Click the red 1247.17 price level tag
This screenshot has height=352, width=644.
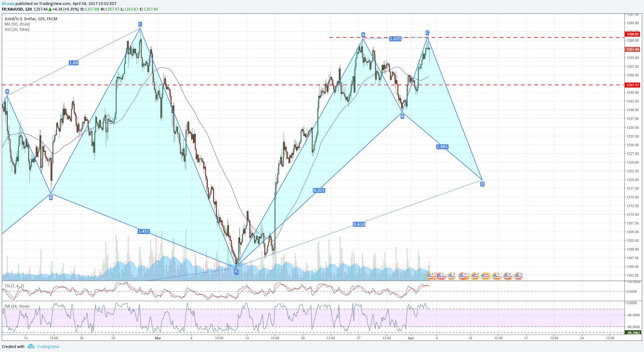(x=632, y=85)
